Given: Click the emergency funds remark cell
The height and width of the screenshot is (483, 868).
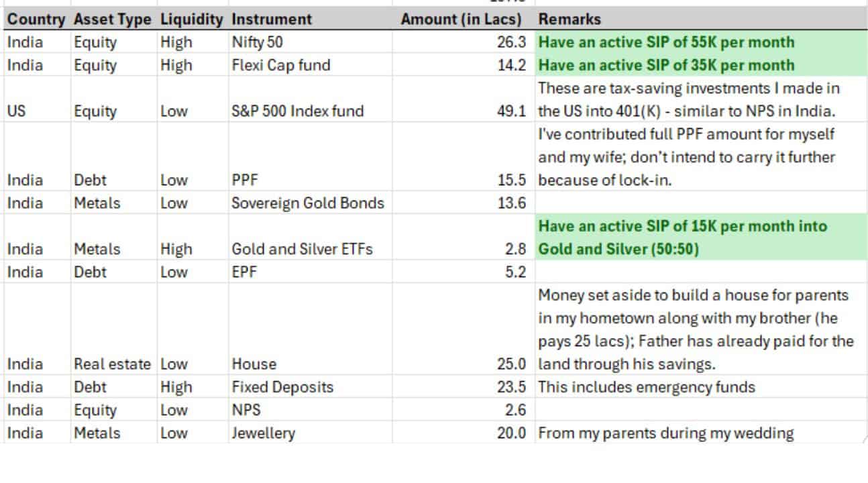Looking at the screenshot, I should 647,387.
